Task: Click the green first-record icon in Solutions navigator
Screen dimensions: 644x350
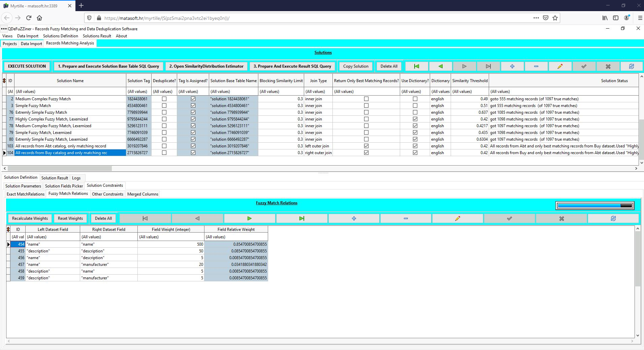Action: tap(417, 66)
